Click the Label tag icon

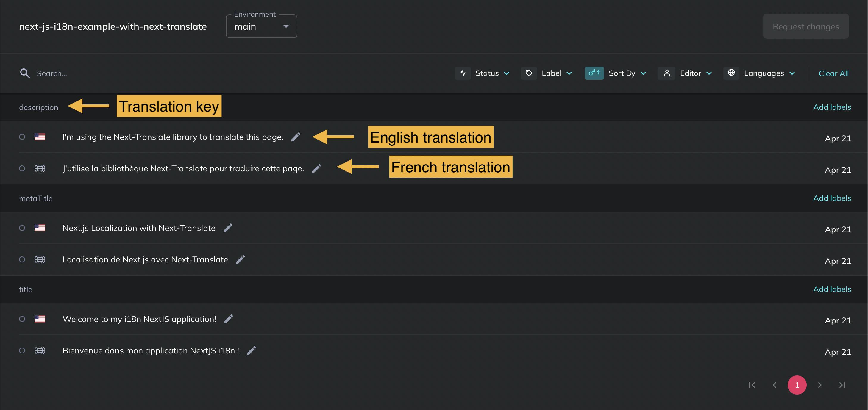click(529, 73)
